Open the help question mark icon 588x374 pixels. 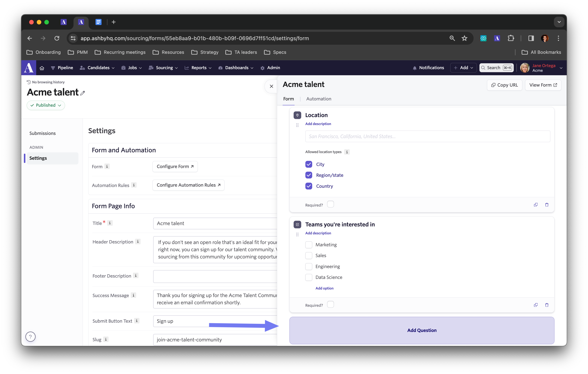point(30,337)
